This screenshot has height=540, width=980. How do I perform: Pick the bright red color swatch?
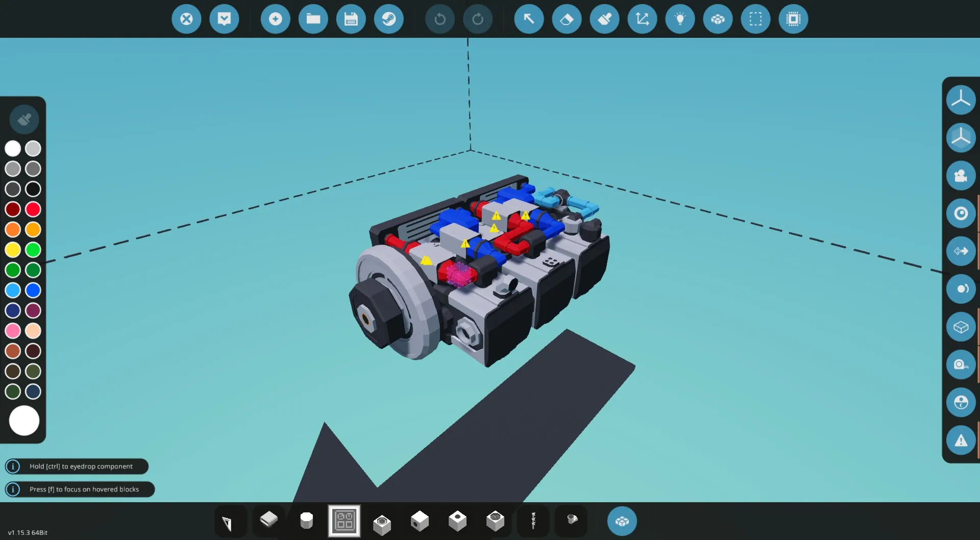tap(33, 209)
